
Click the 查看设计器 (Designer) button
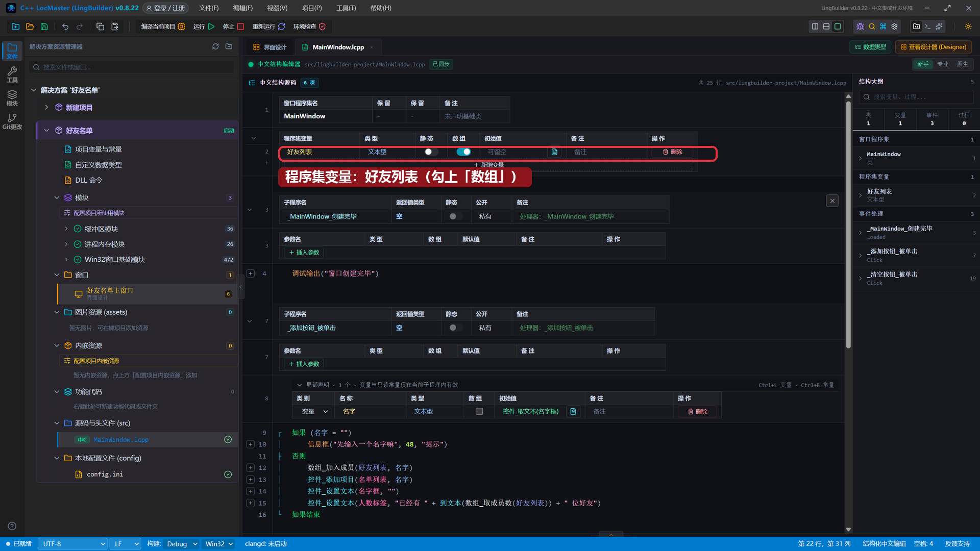pyautogui.click(x=934, y=47)
